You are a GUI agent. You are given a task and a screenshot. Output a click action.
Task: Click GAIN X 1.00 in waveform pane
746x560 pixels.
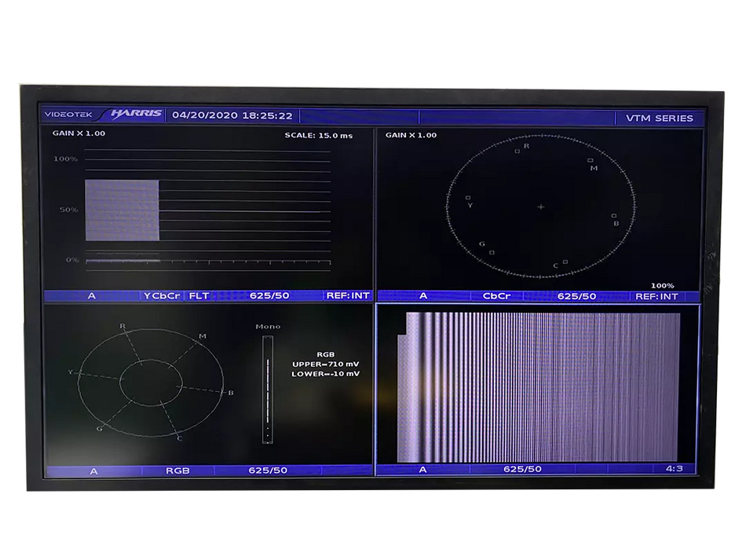[79, 134]
